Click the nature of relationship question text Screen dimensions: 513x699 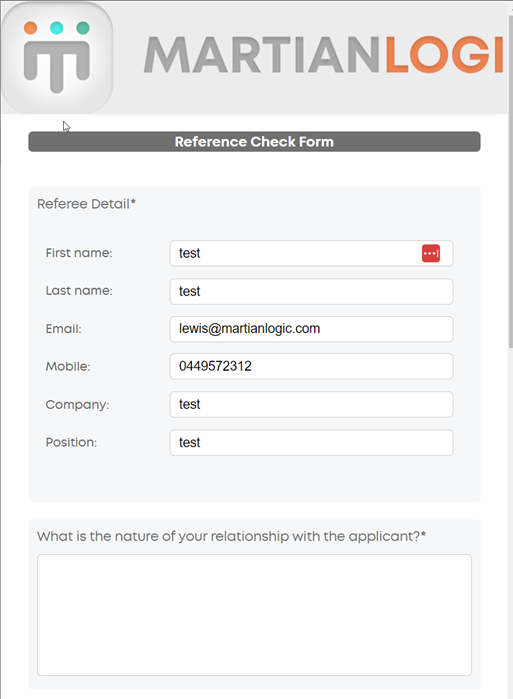click(231, 536)
